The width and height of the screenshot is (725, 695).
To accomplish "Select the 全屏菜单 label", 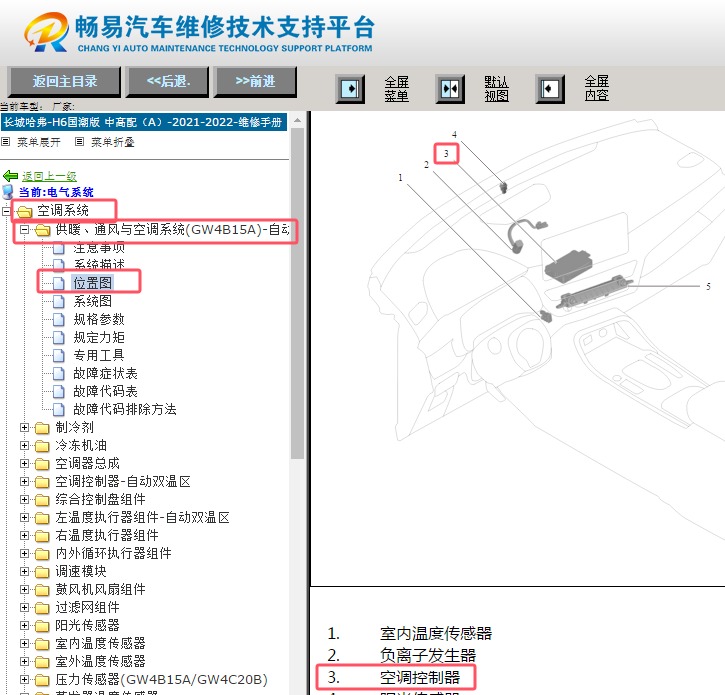I will tap(397, 89).
